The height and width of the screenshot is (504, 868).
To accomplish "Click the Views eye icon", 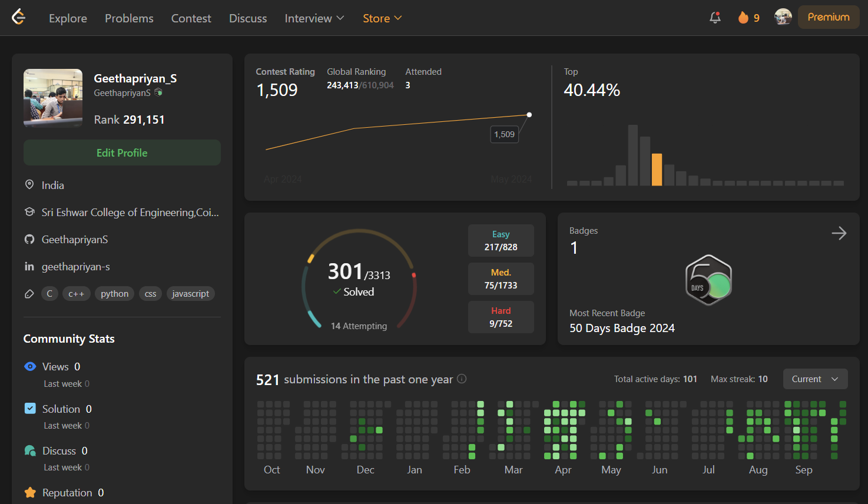I will tap(30, 366).
